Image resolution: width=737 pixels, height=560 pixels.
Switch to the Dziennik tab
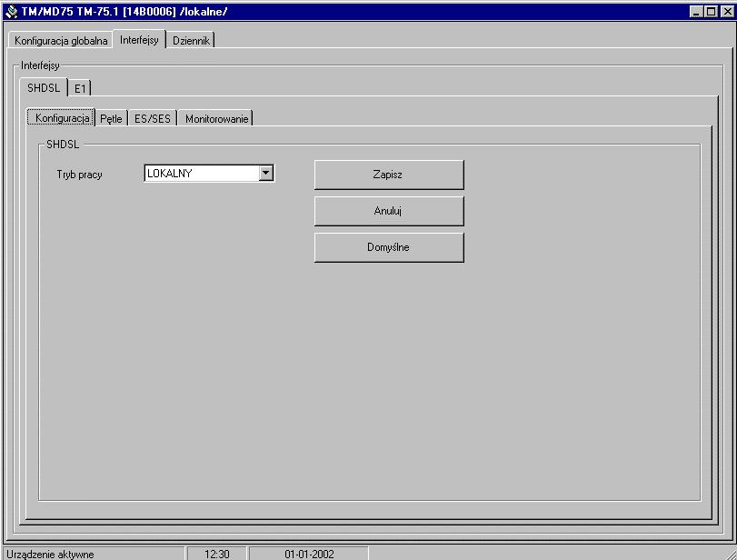pos(191,40)
